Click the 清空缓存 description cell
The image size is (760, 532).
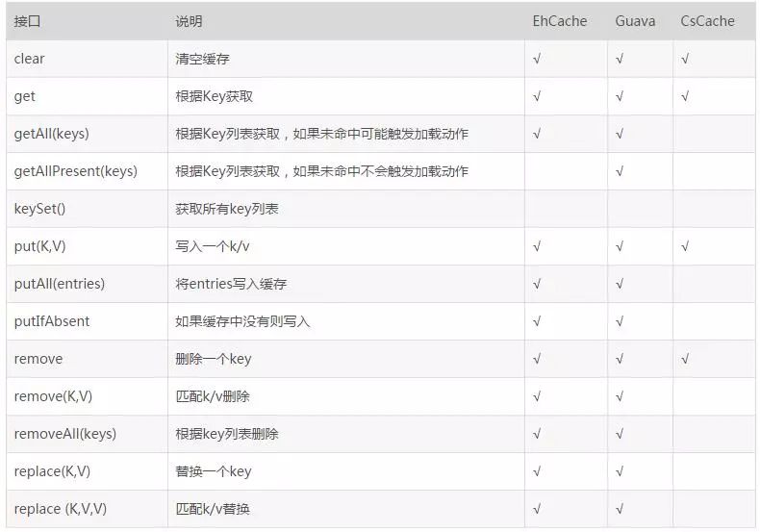[x=346, y=59]
